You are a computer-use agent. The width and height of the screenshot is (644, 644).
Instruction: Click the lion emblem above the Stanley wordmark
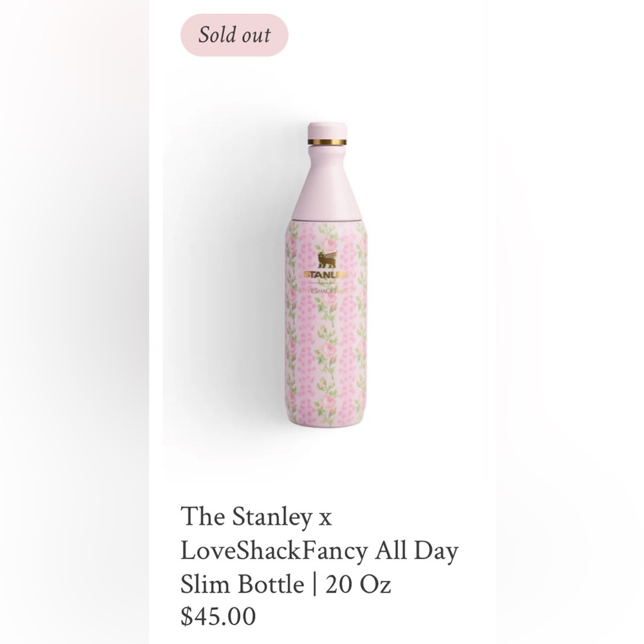[327, 259]
